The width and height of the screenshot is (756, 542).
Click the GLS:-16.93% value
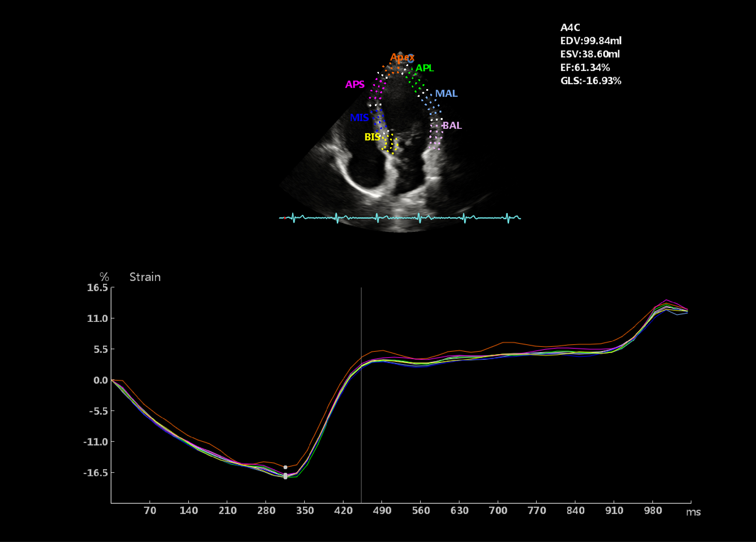pos(591,81)
